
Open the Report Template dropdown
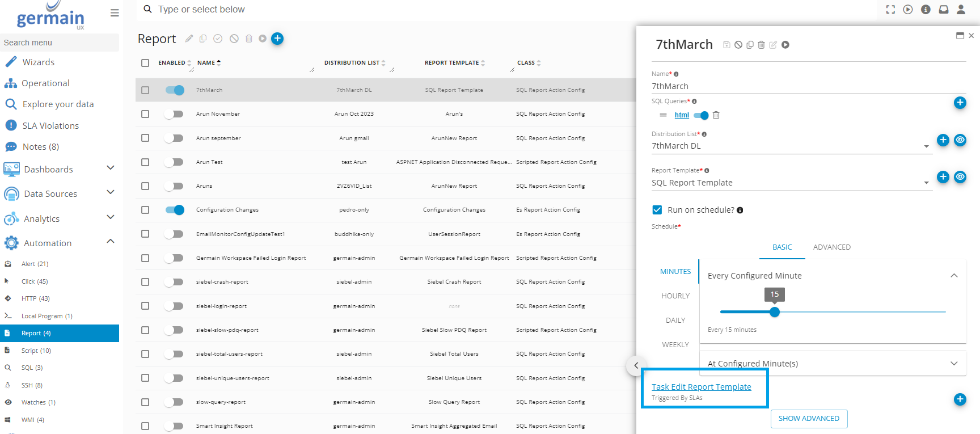click(x=926, y=183)
